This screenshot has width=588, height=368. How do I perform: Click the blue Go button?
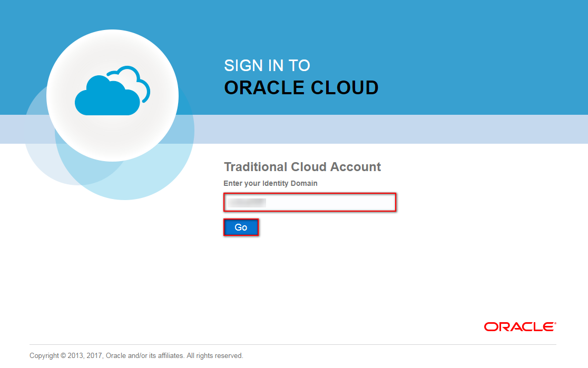241,227
